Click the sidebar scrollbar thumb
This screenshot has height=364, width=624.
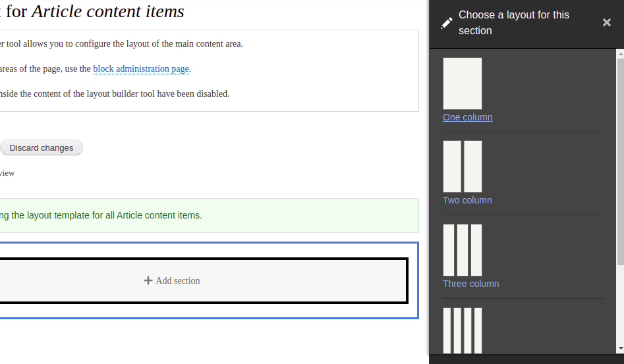620,161
